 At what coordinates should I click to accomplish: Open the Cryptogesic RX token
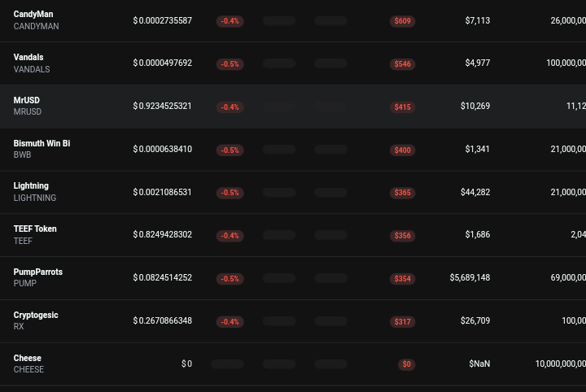point(293,321)
